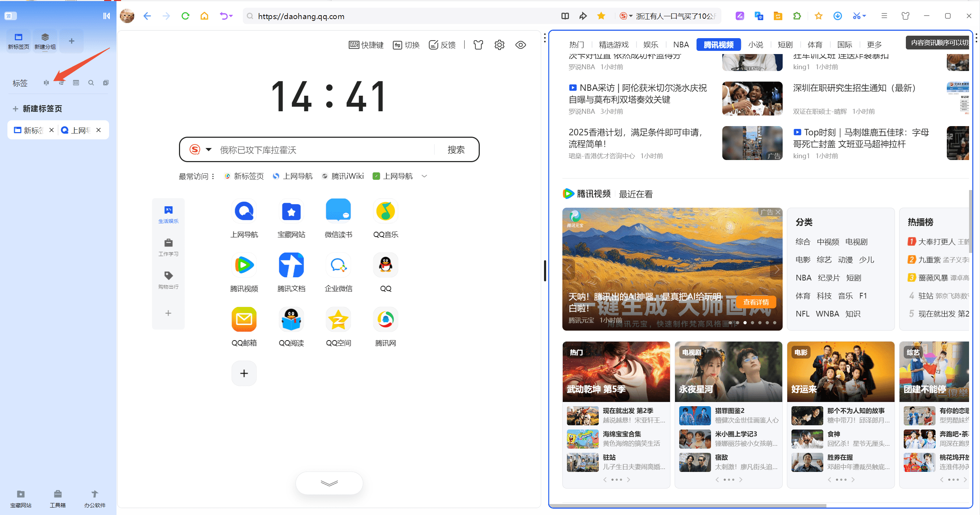Bookmark page with the yellow star
Image resolution: width=980 pixels, height=515 pixels.
pyautogui.click(x=601, y=16)
